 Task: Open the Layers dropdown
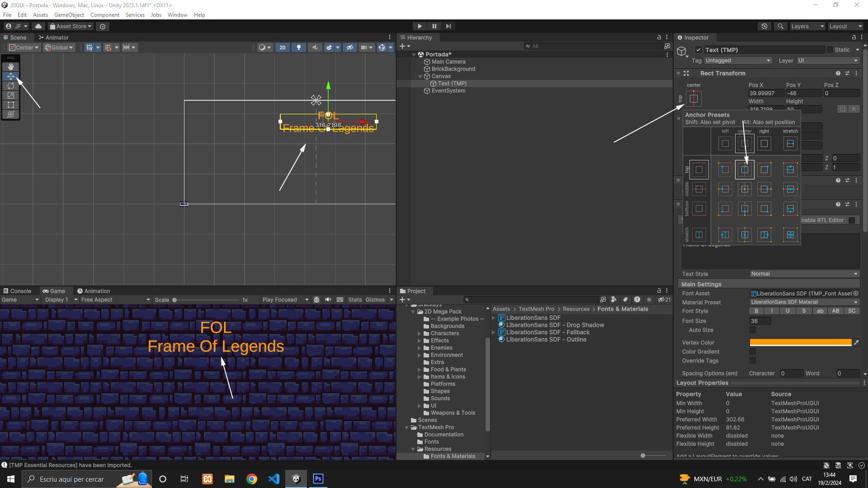(x=807, y=26)
